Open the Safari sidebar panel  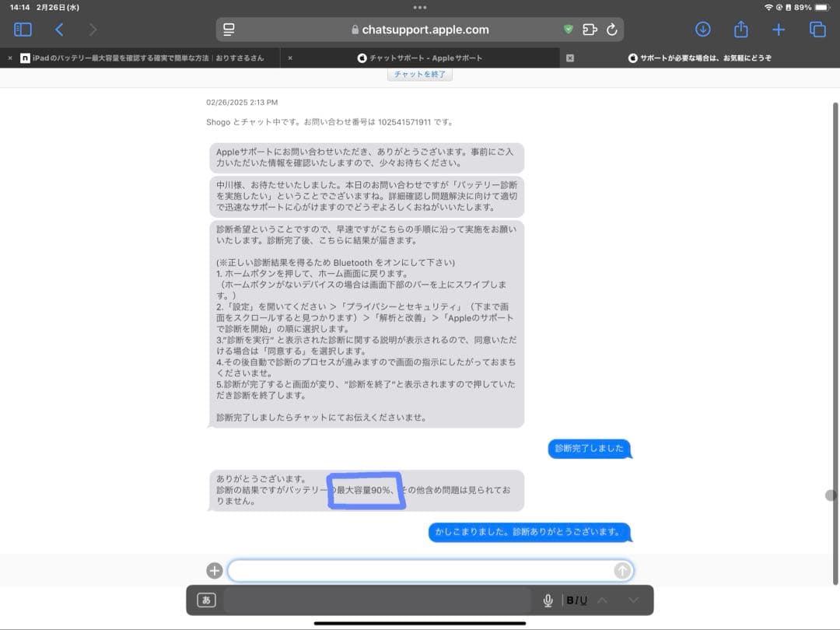click(23, 30)
